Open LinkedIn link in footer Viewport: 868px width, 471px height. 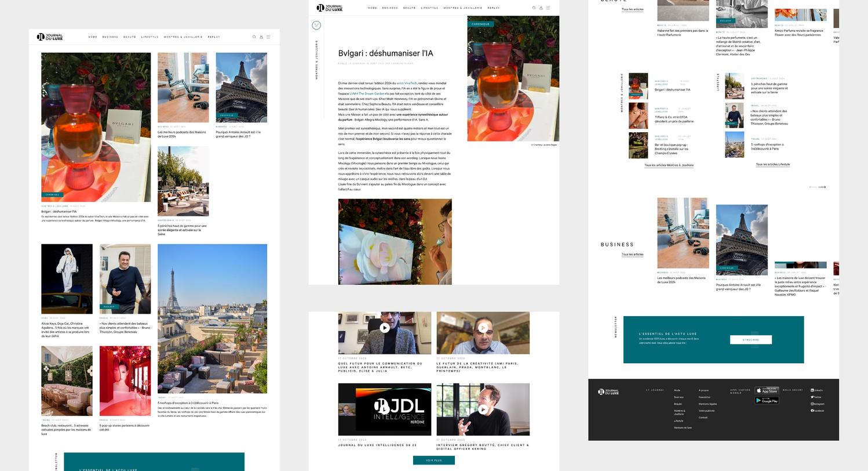pos(817,390)
